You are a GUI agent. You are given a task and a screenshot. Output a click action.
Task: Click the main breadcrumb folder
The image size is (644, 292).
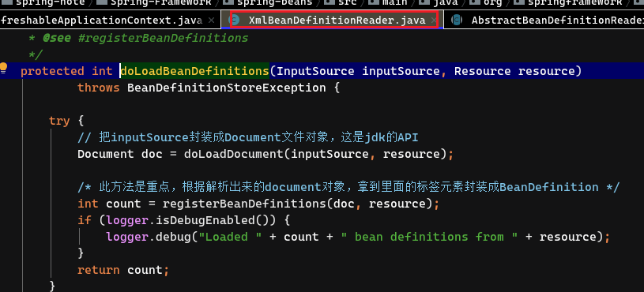(x=388, y=2)
